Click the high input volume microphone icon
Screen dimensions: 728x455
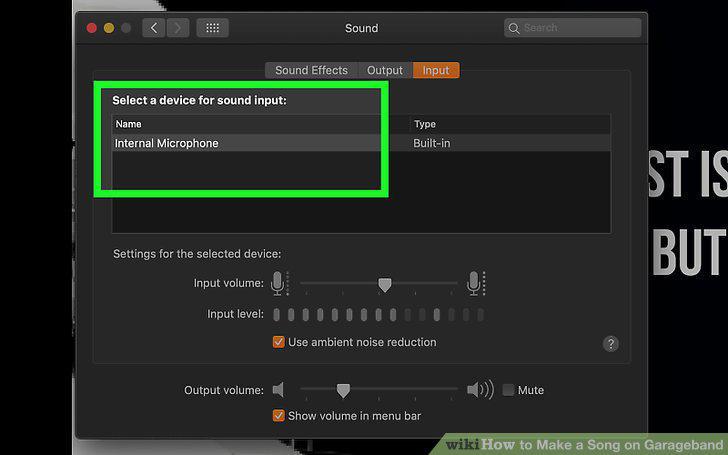click(x=475, y=283)
